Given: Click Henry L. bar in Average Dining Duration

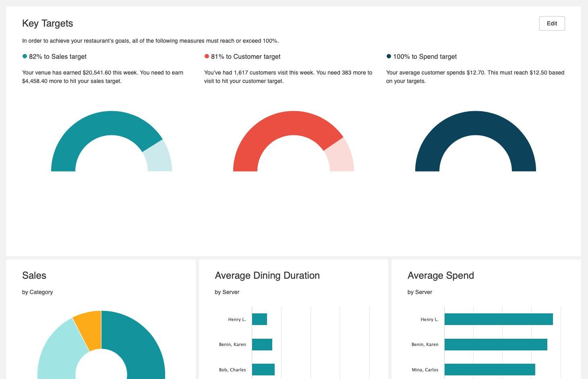Looking at the screenshot, I should click(259, 319).
